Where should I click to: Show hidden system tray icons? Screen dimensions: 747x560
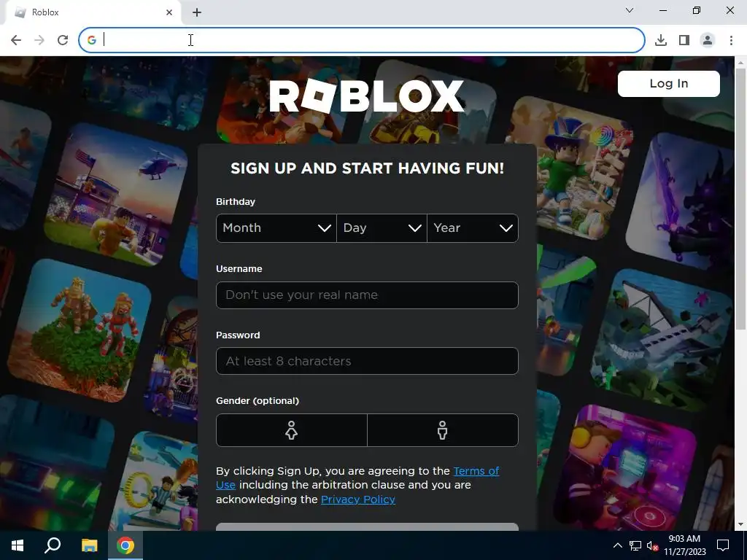[617, 545]
